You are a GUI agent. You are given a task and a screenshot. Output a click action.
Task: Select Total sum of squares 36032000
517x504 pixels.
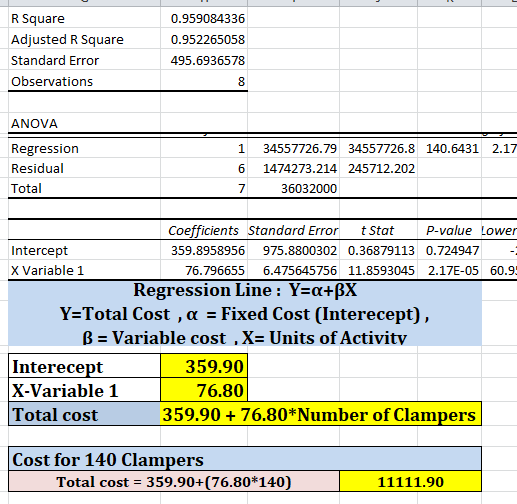pos(309,189)
